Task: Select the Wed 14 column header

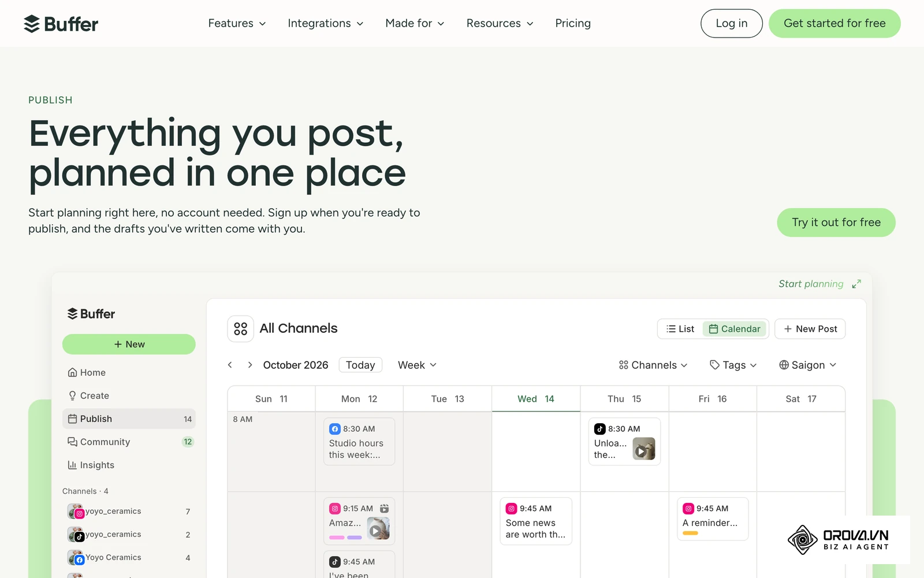Action: click(536, 399)
